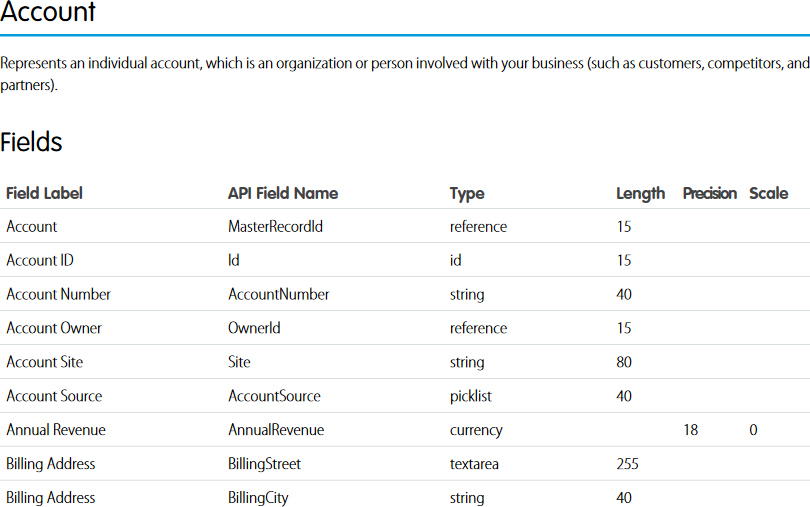Click the Fields section heading

coord(31,143)
